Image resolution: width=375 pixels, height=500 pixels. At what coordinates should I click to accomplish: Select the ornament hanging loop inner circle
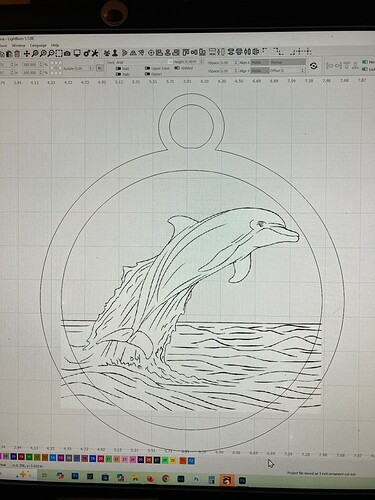click(x=192, y=126)
